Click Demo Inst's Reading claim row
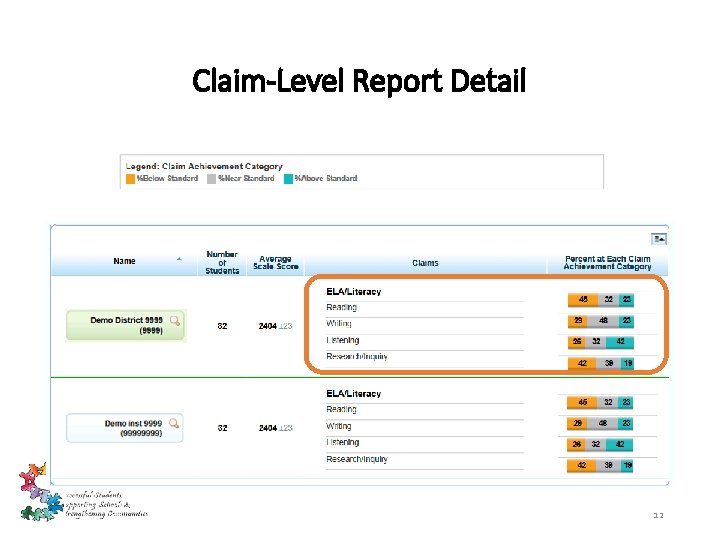The image size is (720, 540). coord(425,410)
